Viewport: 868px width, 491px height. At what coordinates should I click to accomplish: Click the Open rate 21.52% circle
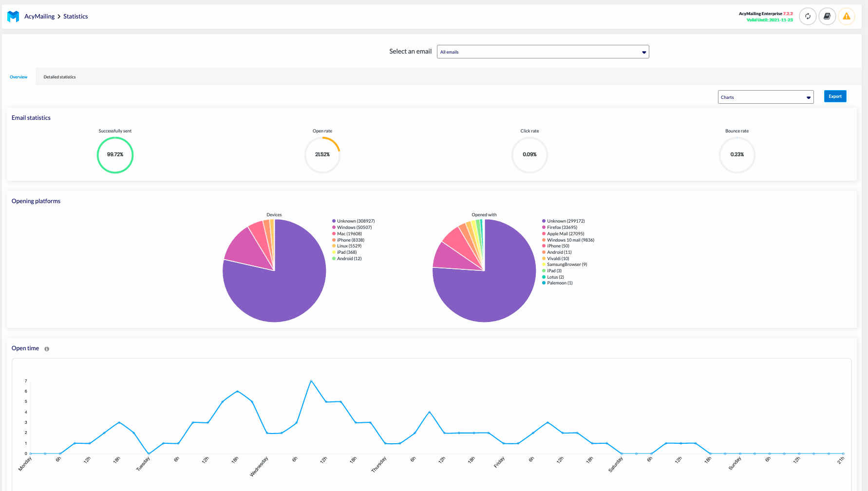click(322, 155)
